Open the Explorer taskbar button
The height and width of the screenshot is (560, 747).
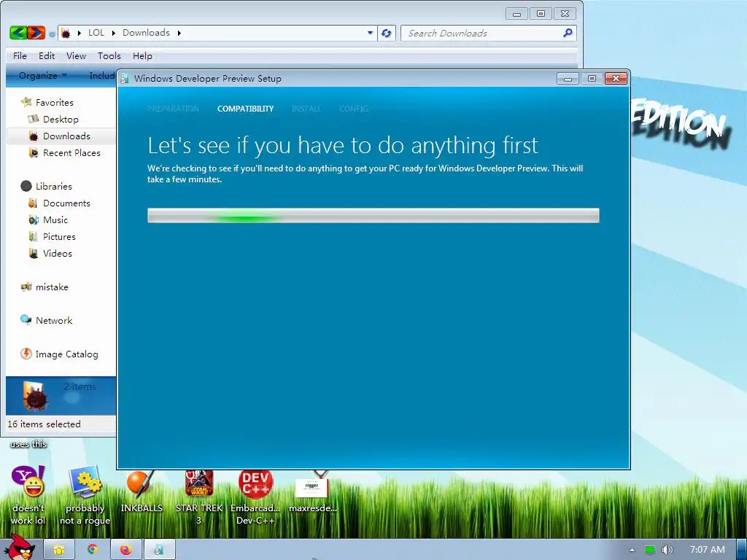(59, 550)
